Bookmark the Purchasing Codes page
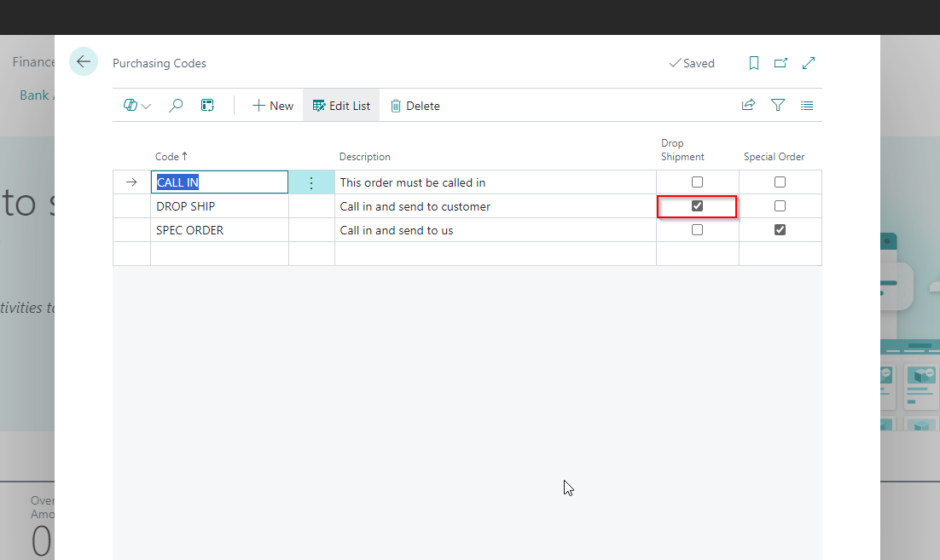The width and height of the screenshot is (940, 560). pos(753,63)
